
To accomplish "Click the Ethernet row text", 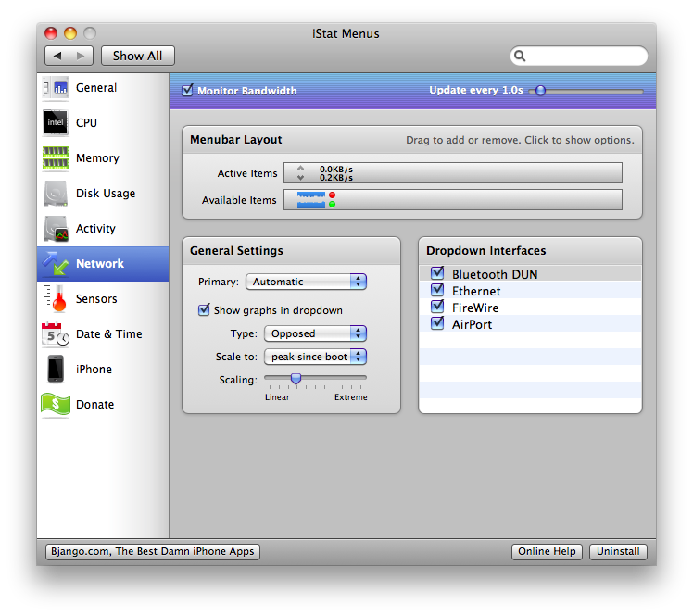I will click(476, 291).
